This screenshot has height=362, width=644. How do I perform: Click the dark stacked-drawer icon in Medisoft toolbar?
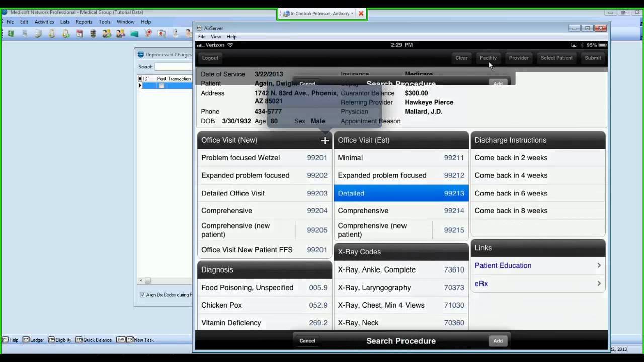pos(93,34)
